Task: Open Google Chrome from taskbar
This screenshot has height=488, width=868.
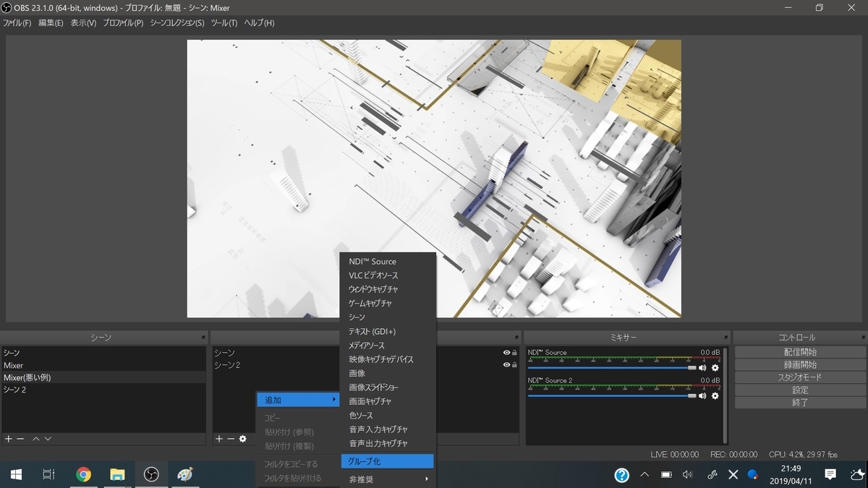Action: point(84,474)
